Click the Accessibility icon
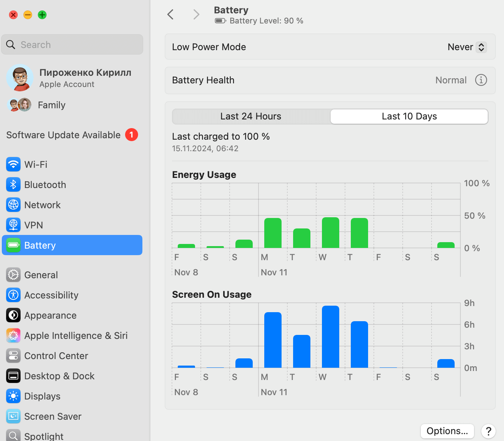 coord(13,295)
